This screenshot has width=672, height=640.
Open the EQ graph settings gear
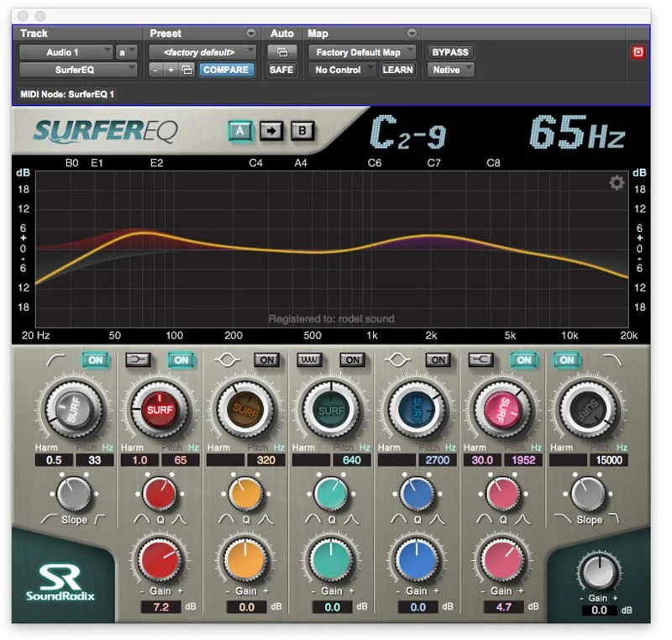click(617, 183)
